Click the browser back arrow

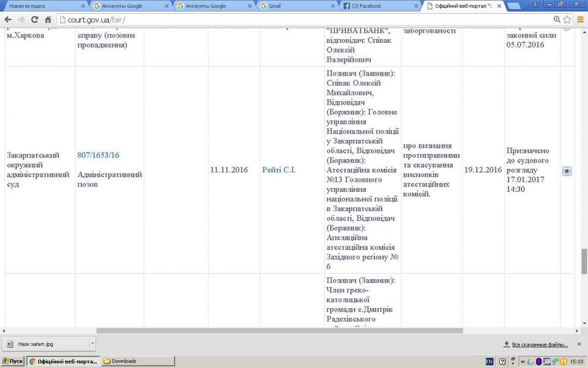pyautogui.click(x=8, y=20)
